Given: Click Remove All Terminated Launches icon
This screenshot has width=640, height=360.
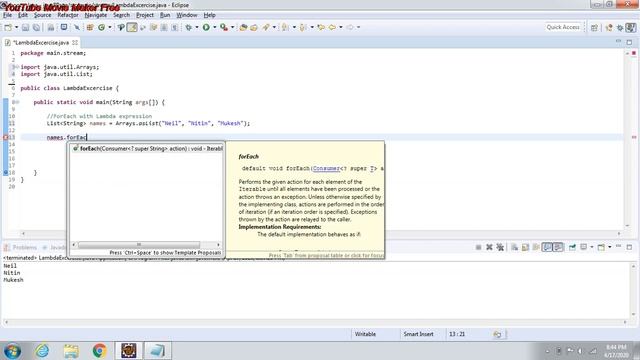Looking at the screenshot, I should tap(500, 247).
